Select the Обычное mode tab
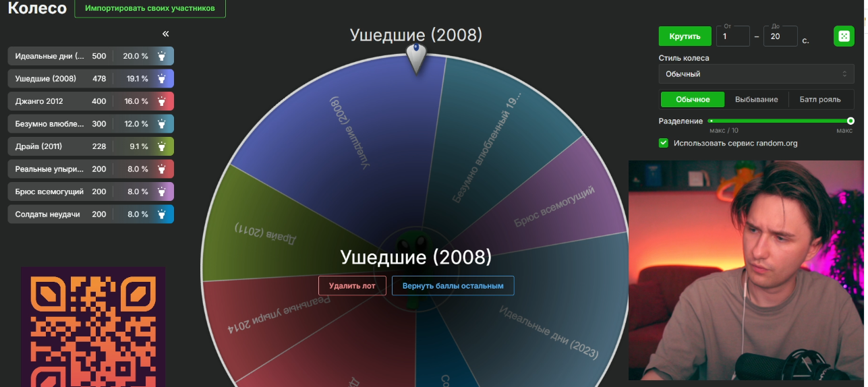868x387 pixels. click(x=693, y=100)
